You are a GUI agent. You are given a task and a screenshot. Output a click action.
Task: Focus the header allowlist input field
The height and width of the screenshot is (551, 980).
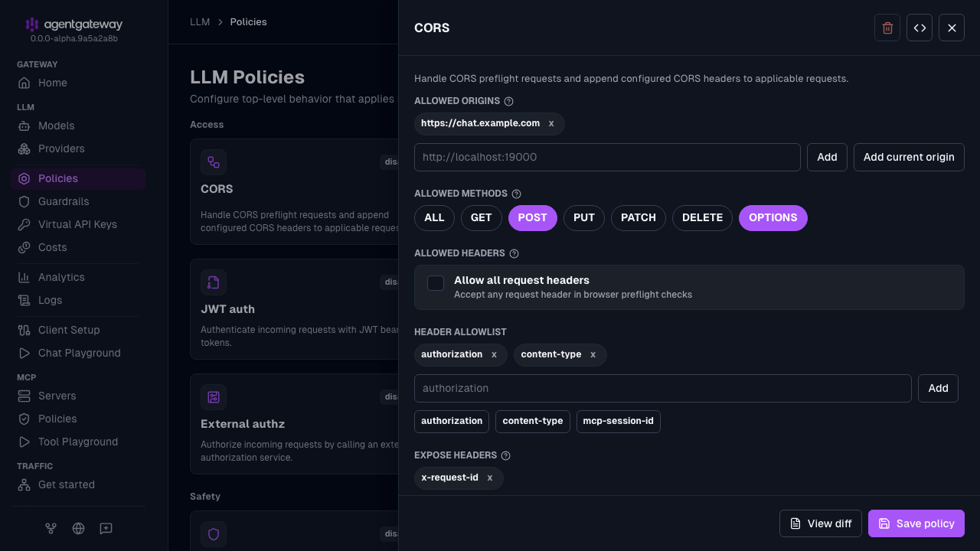(x=663, y=388)
